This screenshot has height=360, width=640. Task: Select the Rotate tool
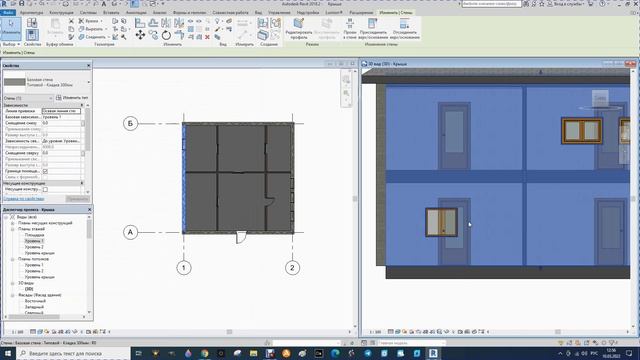pyautogui.click(x=166, y=35)
